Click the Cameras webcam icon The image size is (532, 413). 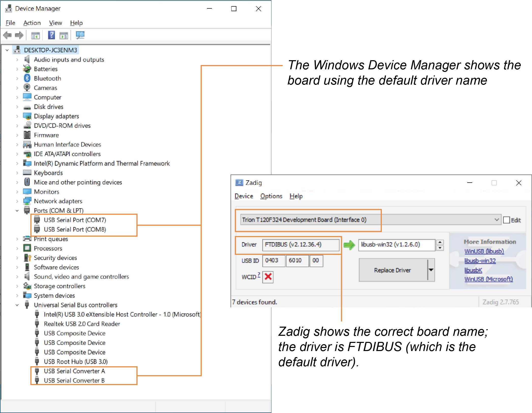click(27, 88)
